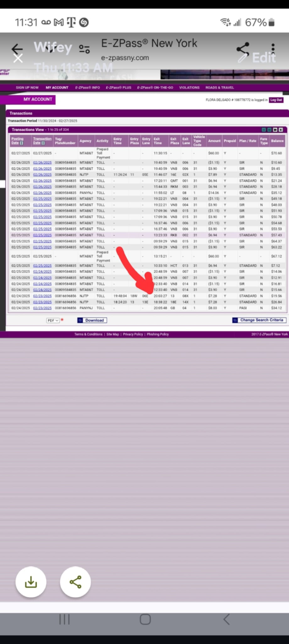Click the Transaction Date column header link
This screenshot has width=289, height=644.
pos(42,141)
